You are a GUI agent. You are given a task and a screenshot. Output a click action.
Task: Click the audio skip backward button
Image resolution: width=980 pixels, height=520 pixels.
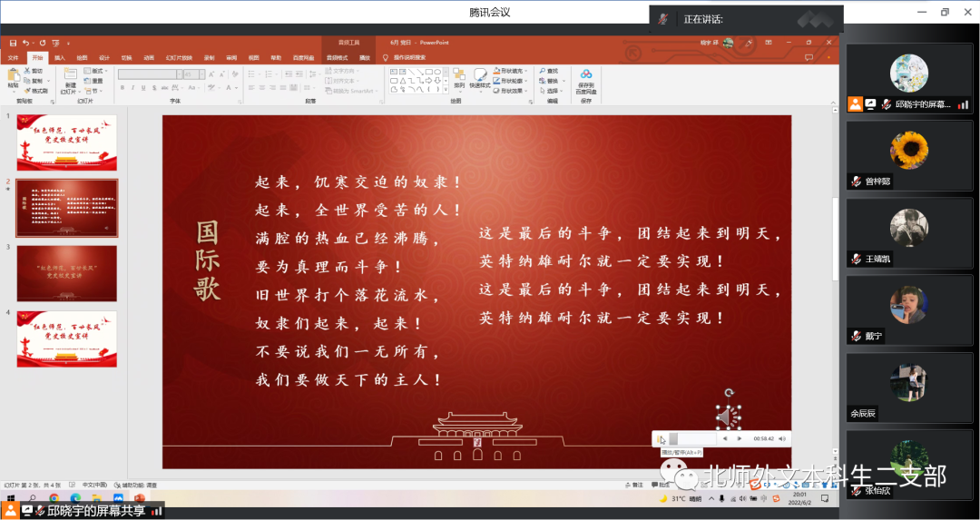[724, 438]
